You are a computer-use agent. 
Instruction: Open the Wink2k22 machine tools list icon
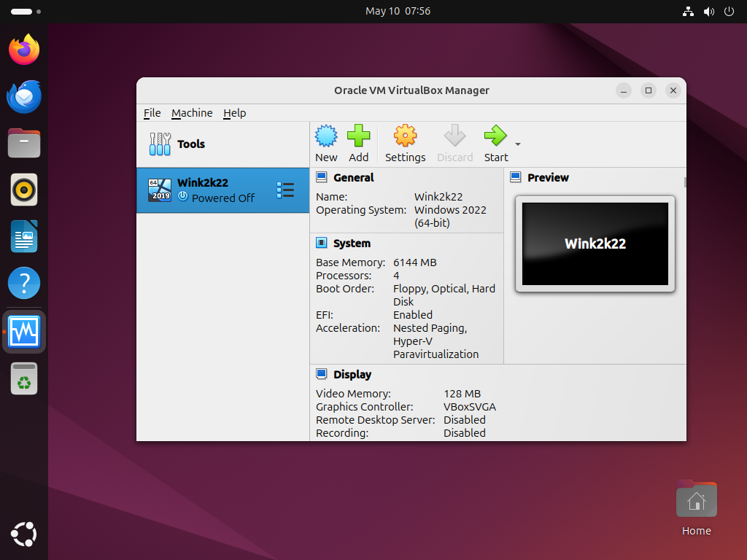click(x=285, y=190)
